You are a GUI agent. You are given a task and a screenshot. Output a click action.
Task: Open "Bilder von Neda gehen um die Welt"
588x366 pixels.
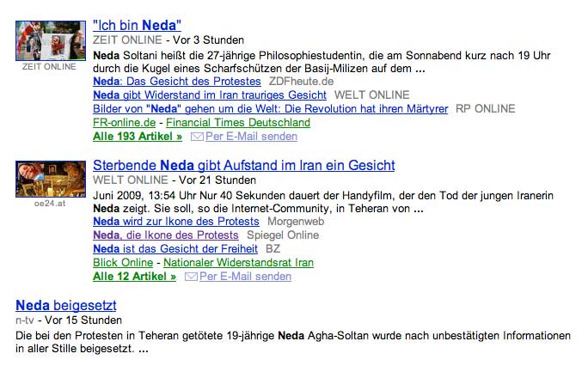tap(270, 109)
